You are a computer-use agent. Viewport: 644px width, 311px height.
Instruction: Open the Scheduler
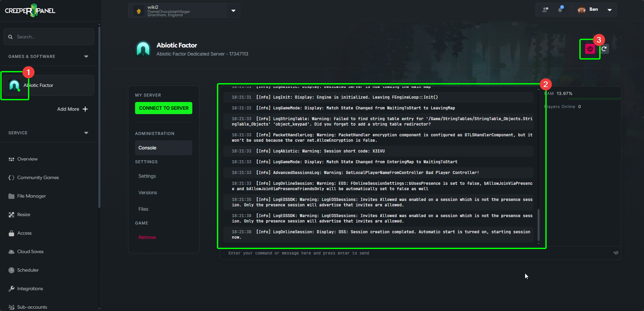tap(28, 270)
